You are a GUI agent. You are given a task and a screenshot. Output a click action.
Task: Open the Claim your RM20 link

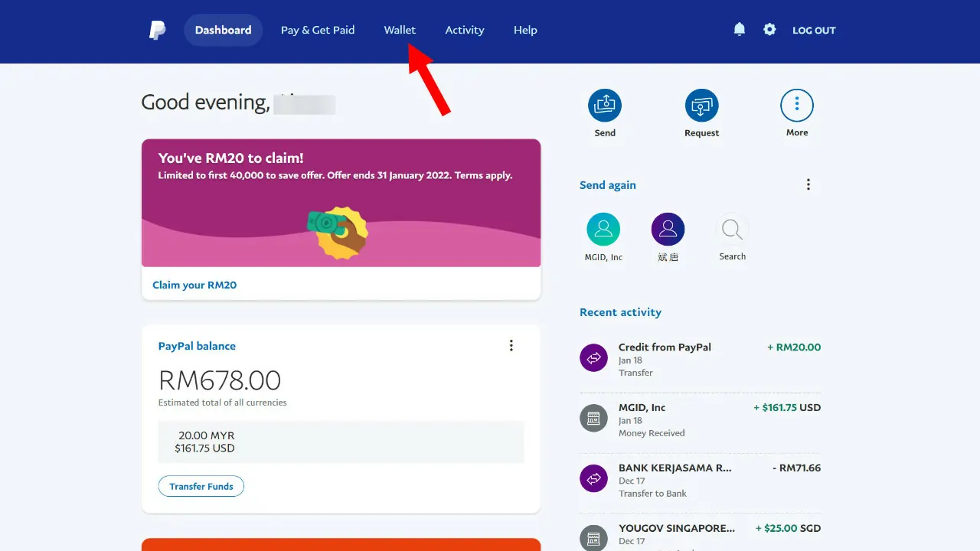click(x=194, y=284)
